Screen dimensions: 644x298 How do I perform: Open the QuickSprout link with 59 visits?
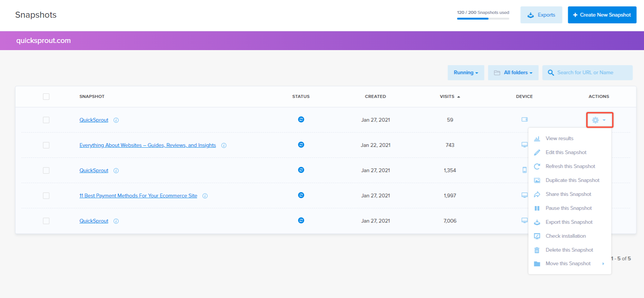(x=94, y=120)
